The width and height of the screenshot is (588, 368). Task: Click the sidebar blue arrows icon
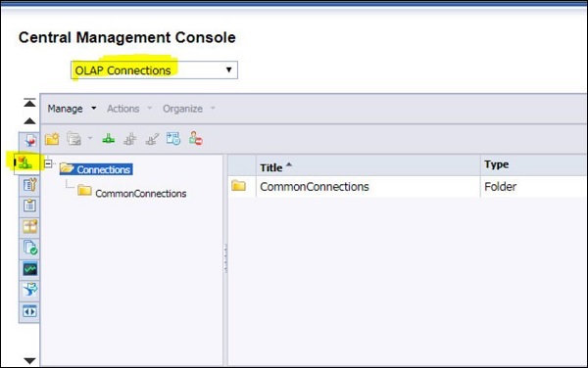pyautogui.click(x=30, y=290)
